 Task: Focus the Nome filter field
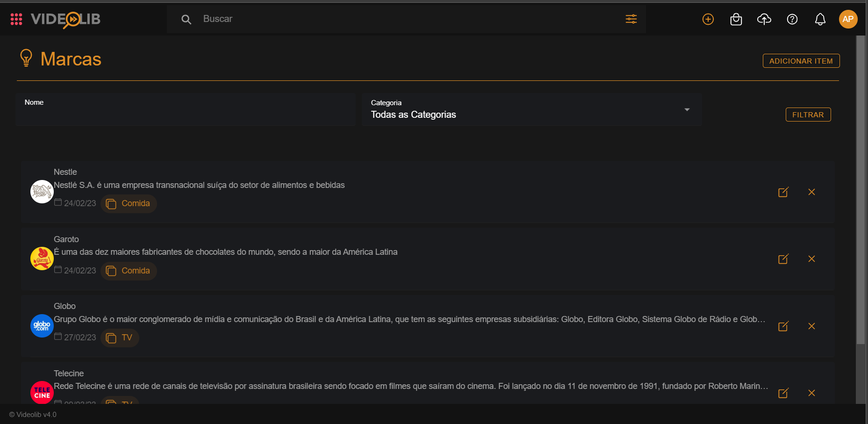coord(186,109)
